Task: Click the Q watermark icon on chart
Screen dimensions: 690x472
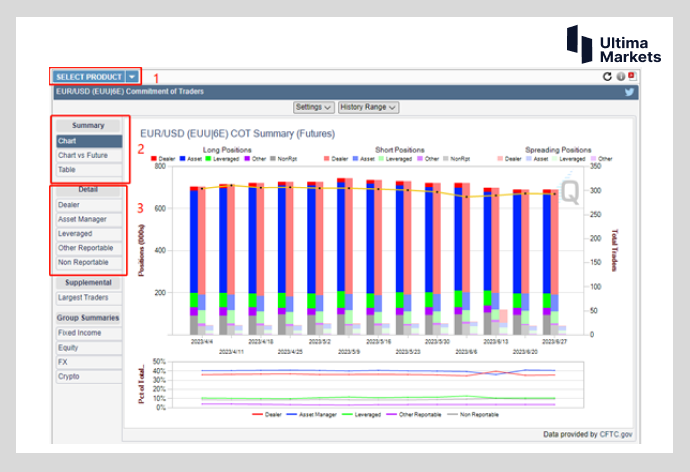Action: pyautogui.click(x=569, y=191)
